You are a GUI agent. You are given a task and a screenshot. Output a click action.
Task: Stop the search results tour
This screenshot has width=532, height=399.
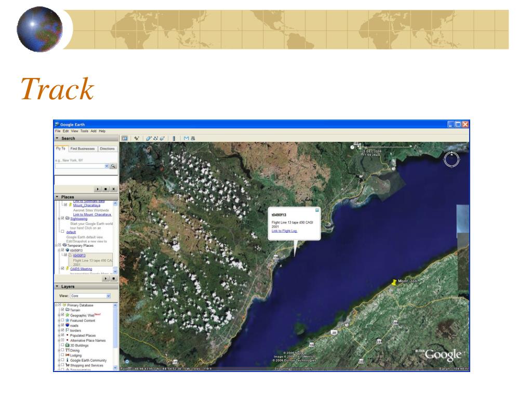(x=105, y=189)
